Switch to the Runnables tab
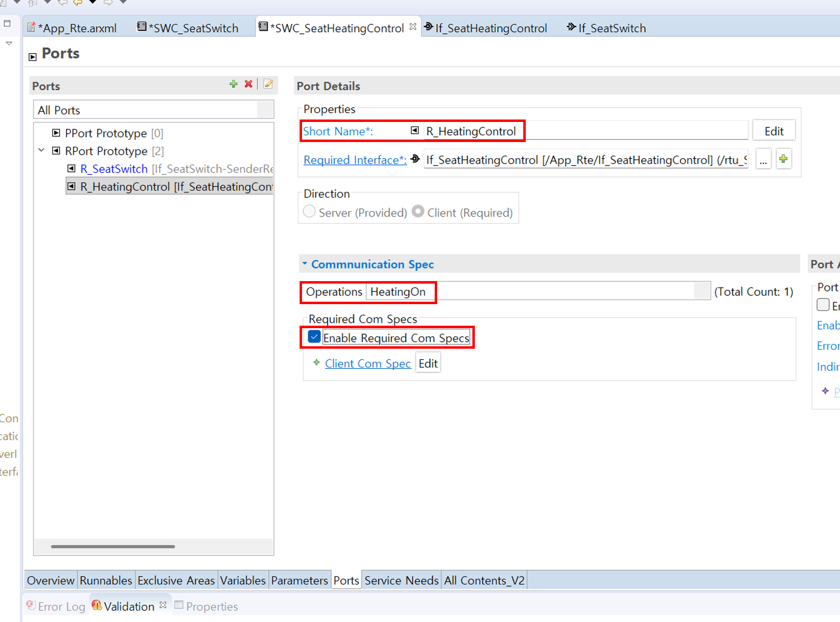Screen dimensions: 840x622 tap(106, 580)
